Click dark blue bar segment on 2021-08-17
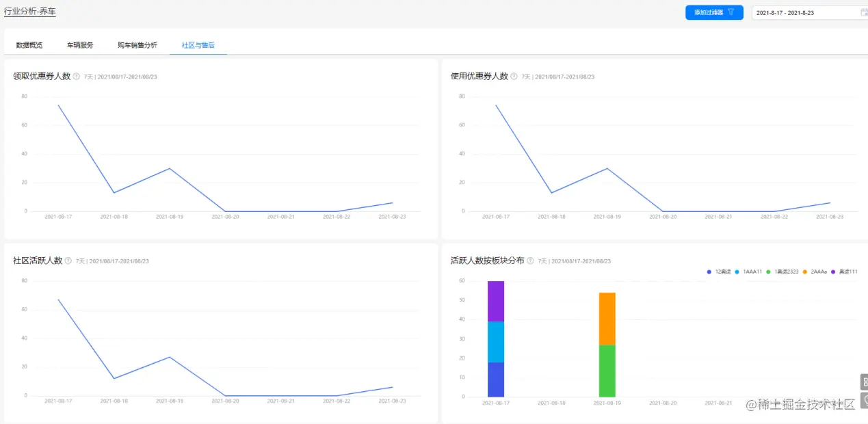Image resolution: width=868 pixels, height=424 pixels. coord(496,380)
